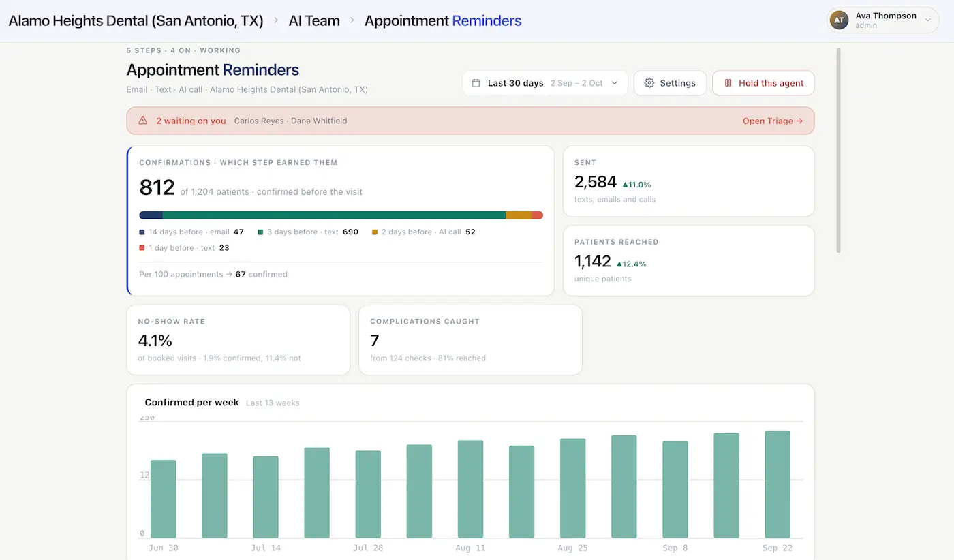Screen dimensions: 954x560
Task: Click the red 1 day before swatch
Action: 142,248
